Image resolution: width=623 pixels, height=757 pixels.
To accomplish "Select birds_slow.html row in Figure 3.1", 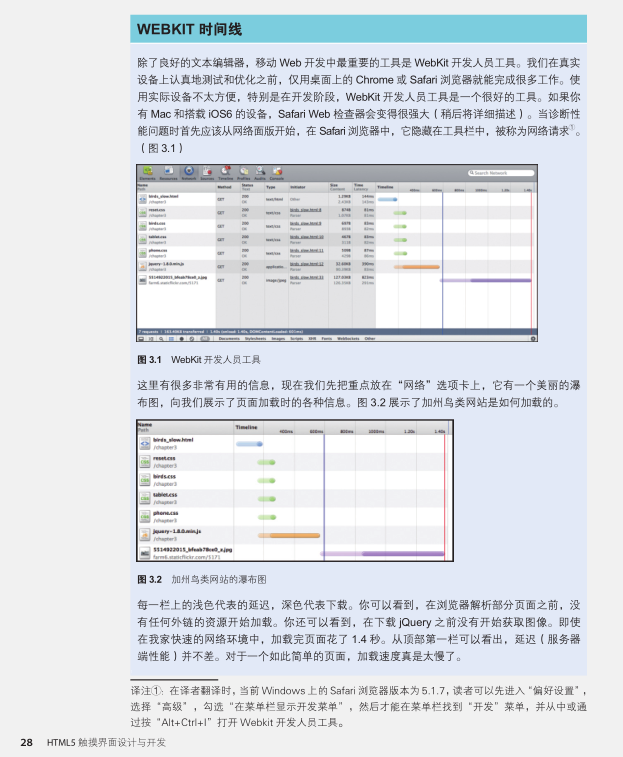I will (x=336, y=199).
